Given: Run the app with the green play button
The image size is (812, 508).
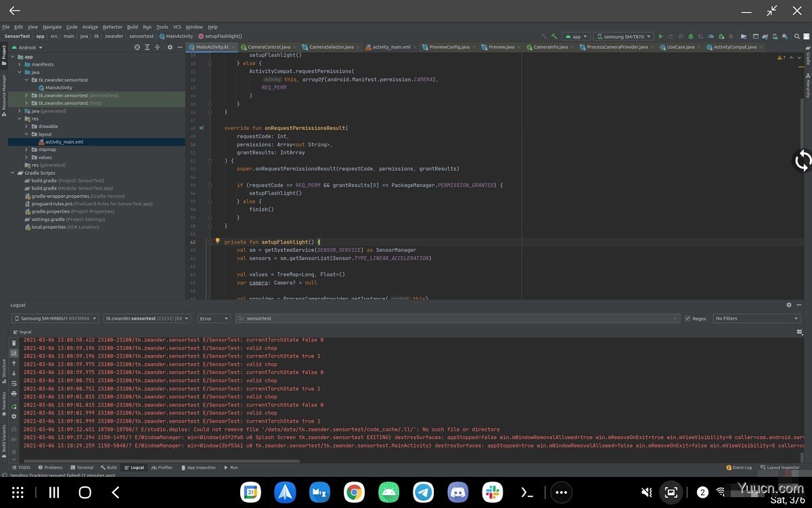Looking at the screenshot, I should point(661,37).
